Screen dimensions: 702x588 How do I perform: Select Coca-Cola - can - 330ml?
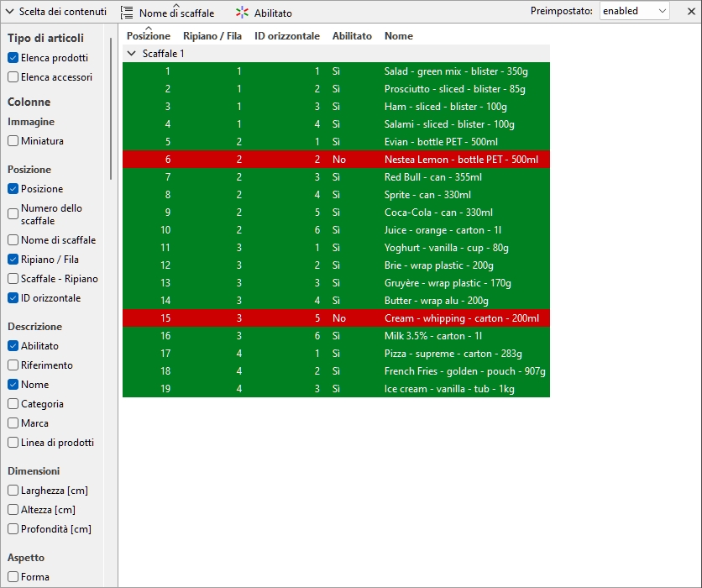click(336, 213)
